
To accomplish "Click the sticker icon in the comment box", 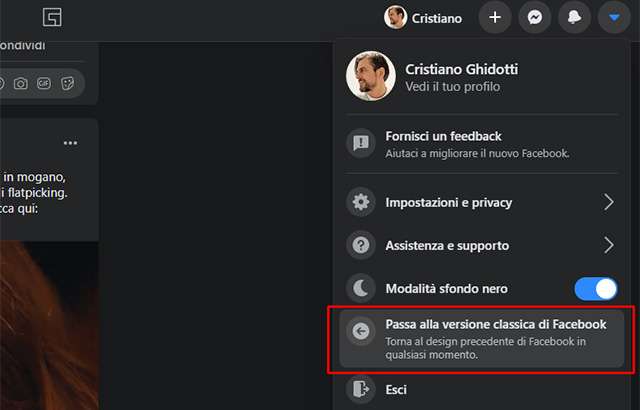I will point(68,83).
